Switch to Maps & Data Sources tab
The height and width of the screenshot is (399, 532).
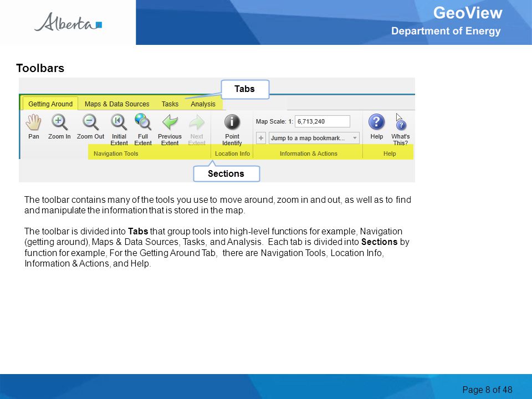pos(117,104)
